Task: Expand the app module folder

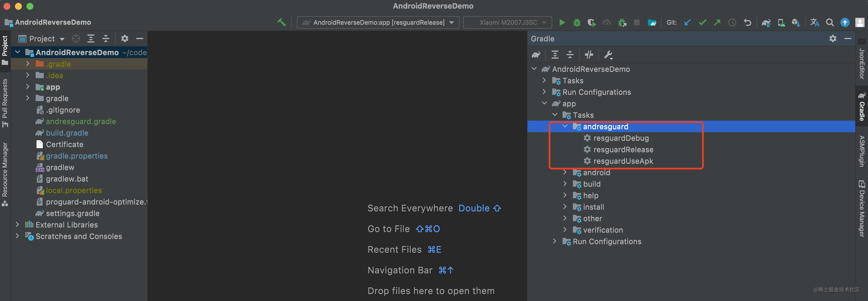Action: pos(28,87)
